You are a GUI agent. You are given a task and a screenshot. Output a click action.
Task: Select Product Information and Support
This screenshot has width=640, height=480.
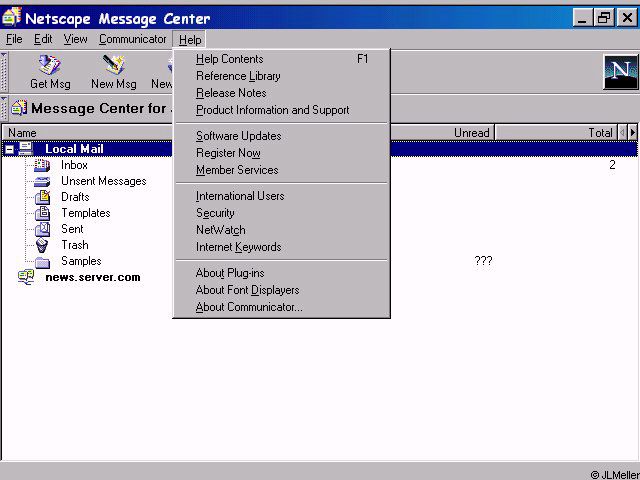(x=281, y=110)
